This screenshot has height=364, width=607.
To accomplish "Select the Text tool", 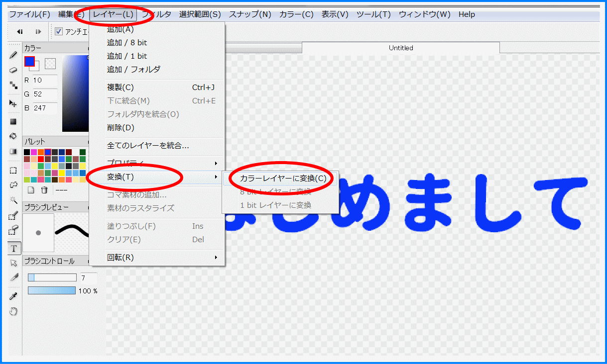I will click(x=14, y=248).
